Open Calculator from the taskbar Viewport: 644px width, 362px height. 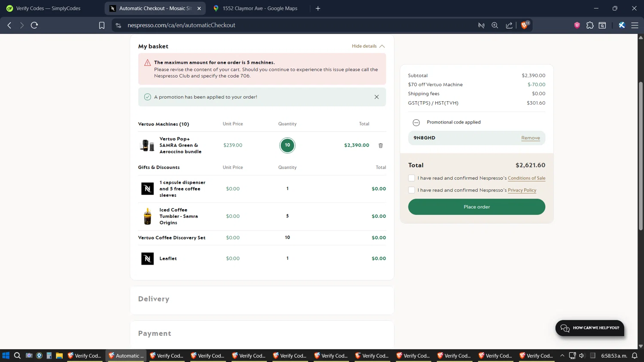tap(49, 356)
